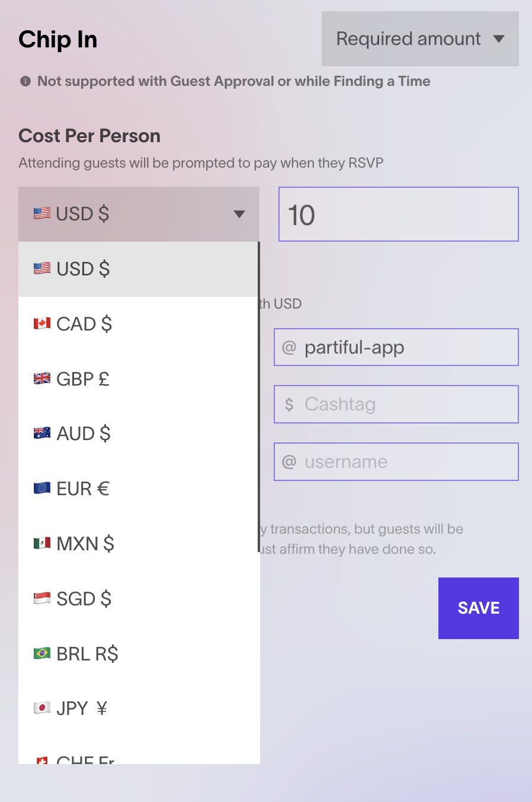The height and width of the screenshot is (802, 532).
Task: Choose BRL R$ currency option
Action: 139,654
